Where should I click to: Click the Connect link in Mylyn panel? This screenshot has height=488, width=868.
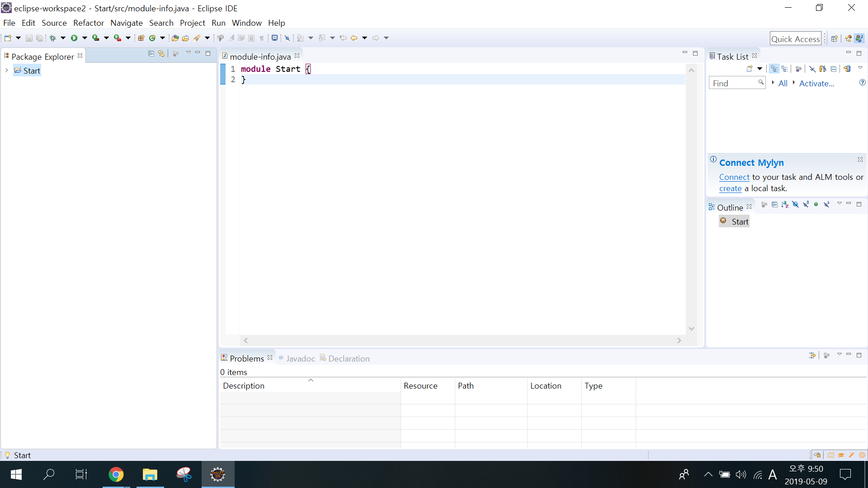tap(734, 177)
